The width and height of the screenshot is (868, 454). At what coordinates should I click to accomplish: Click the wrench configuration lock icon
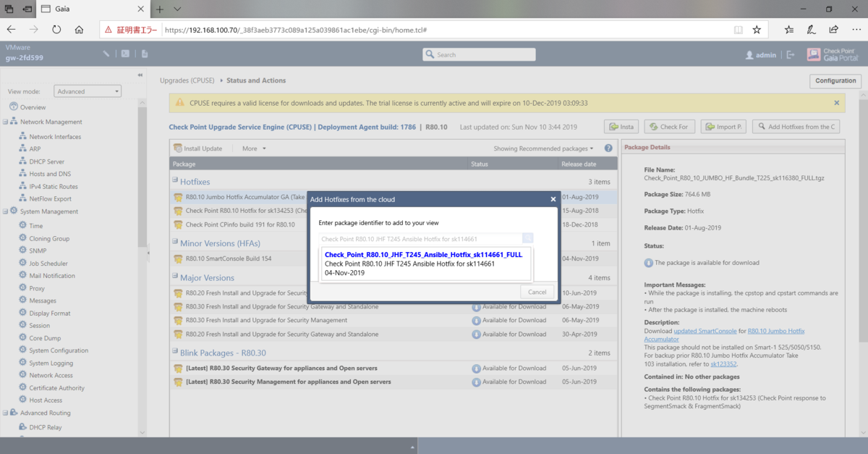tap(106, 54)
